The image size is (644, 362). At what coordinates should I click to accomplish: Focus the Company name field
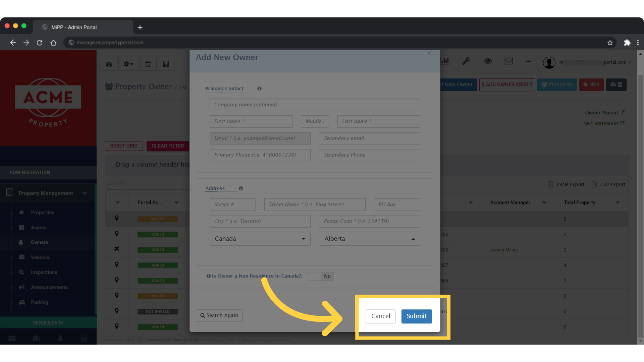point(315,105)
